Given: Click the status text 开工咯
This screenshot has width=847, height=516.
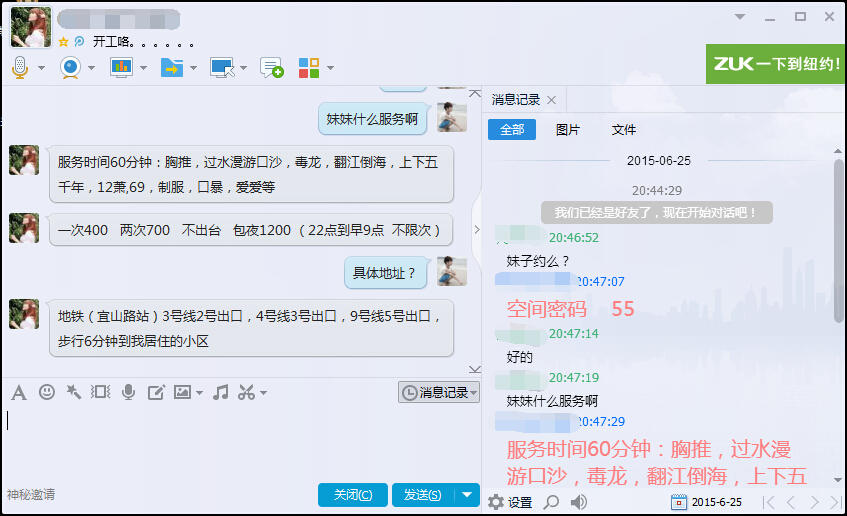Looking at the screenshot, I should coord(143,42).
